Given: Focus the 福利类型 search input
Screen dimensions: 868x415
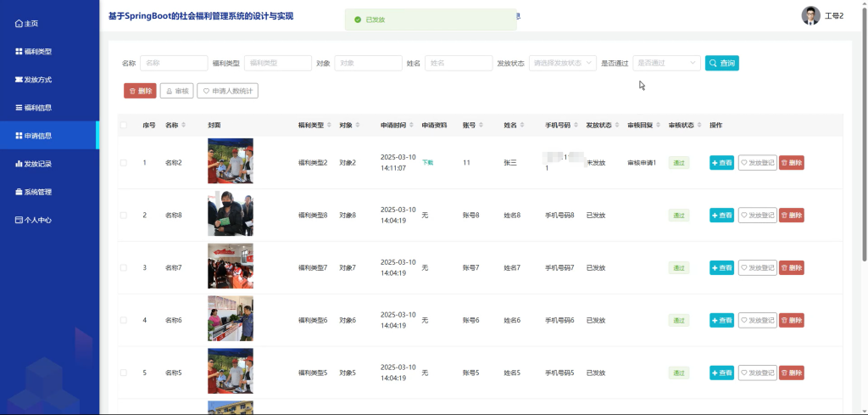Looking at the screenshot, I should click(278, 63).
